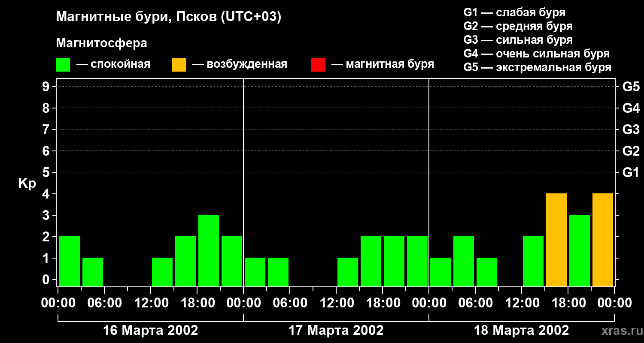Click the "Магнитосфера" subtitle
This screenshot has height=343, width=644.
[101, 43]
